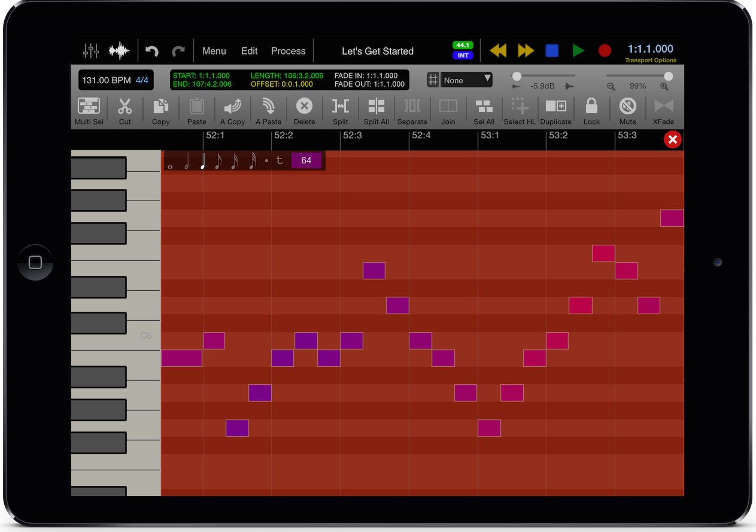Screen dimensions: 756x532
Task: Increase gain with the right fader arrow
Action: point(569,87)
